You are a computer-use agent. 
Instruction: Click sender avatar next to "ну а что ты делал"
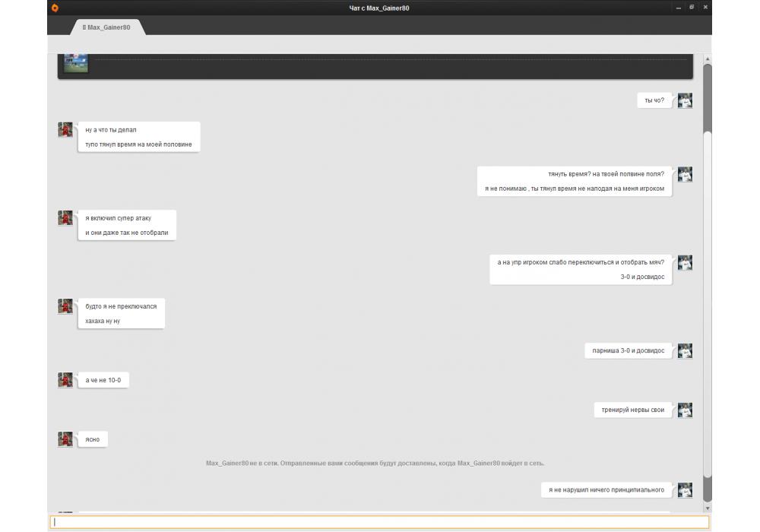[x=65, y=129]
